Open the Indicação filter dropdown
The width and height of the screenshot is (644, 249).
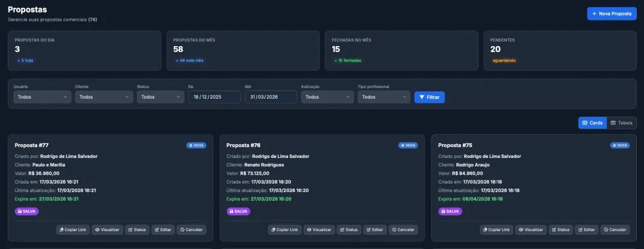[327, 97]
